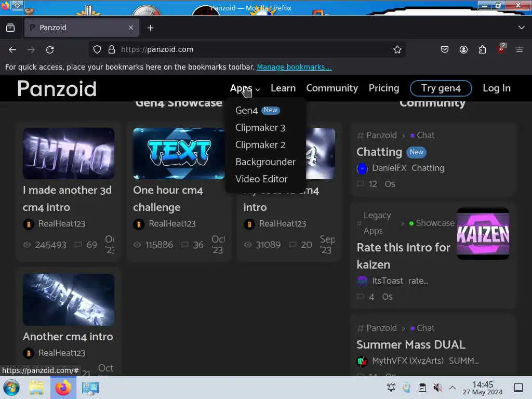Screen dimensions: 532x399
Task: Open 'One hour cm4 challenge' title
Action: [x=168, y=198]
